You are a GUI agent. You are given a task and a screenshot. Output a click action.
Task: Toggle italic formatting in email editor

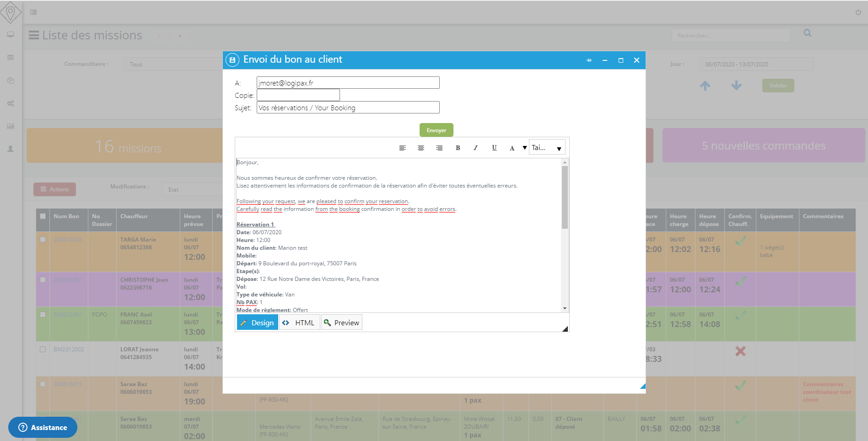tap(476, 148)
